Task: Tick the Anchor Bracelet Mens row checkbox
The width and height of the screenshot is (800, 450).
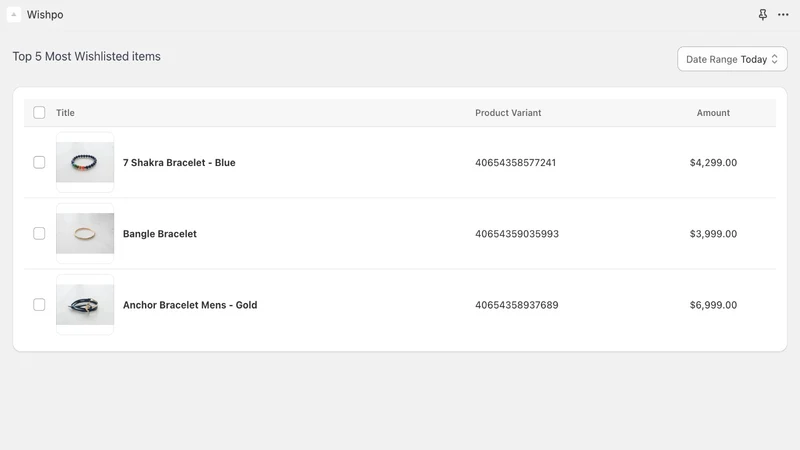Action: (39, 305)
